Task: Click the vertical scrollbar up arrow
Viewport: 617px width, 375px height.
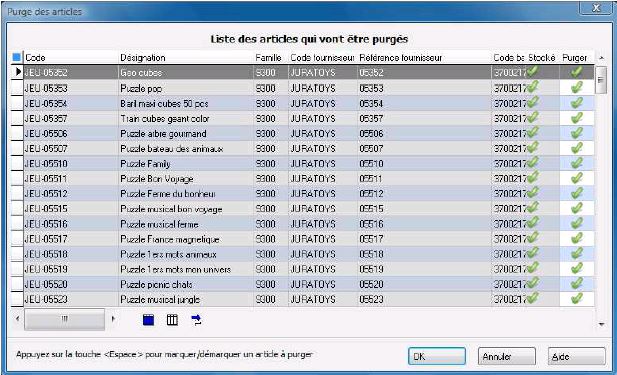Action: (x=601, y=58)
